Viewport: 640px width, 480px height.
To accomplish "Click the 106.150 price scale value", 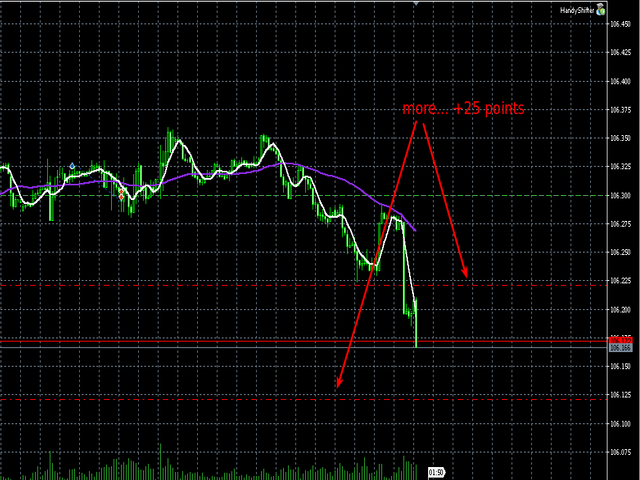I will [620, 367].
